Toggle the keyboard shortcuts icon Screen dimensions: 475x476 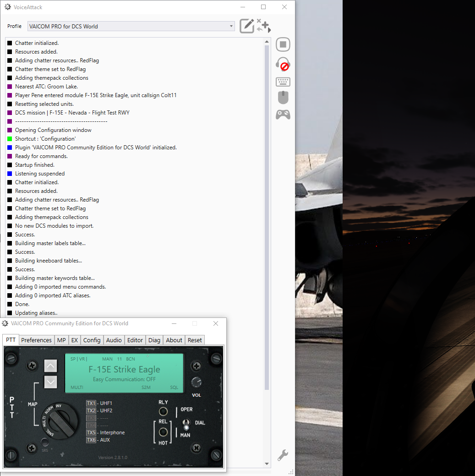click(283, 82)
